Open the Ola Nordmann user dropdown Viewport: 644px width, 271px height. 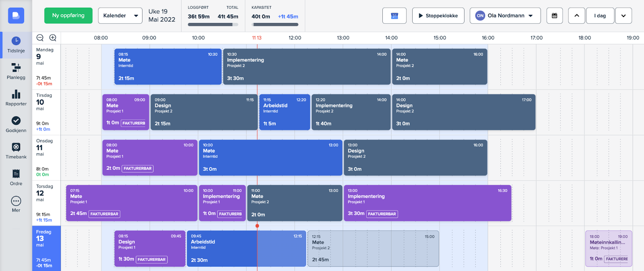[x=506, y=16]
